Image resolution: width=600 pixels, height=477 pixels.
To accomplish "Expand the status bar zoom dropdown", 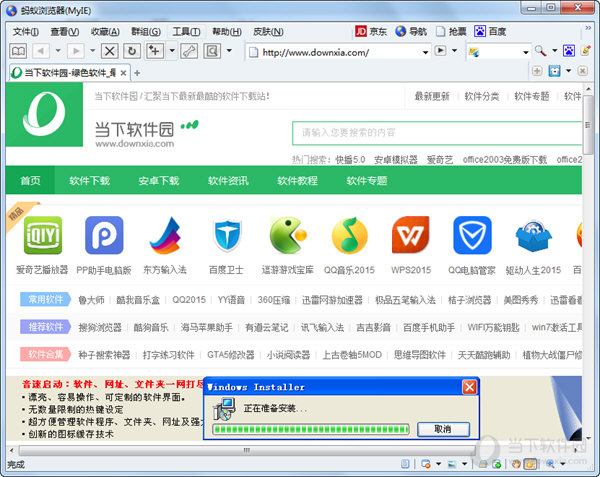I will pyautogui.click(x=563, y=464).
